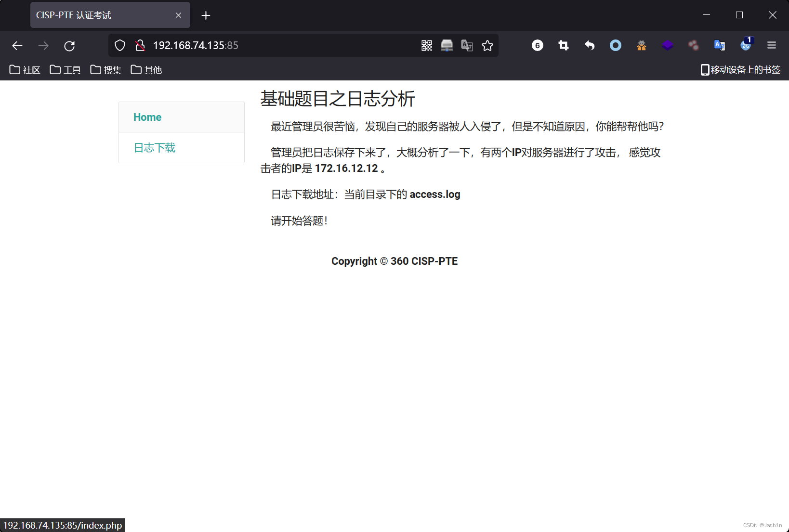The width and height of the screenshot is (789, 532).
Task: Open the QR code generator icon
Action: click(427, 46)
